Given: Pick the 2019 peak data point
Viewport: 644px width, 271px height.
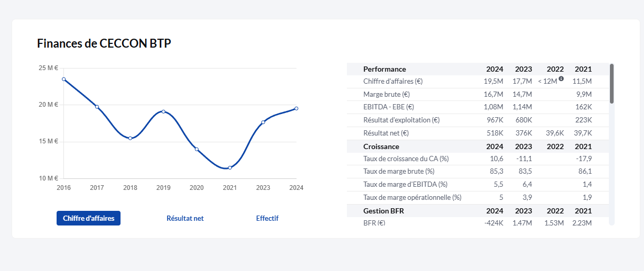Looking at the screenshot, I should pos(163,111).
